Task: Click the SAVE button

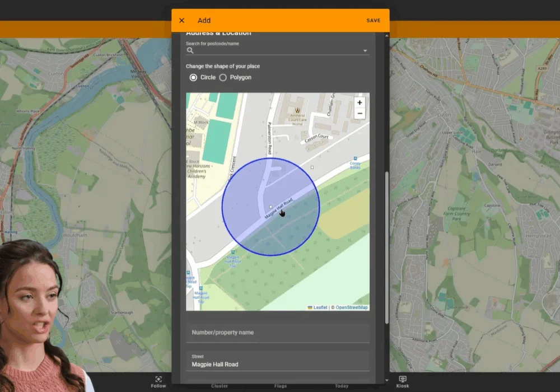Action: (x=374, y=21)
